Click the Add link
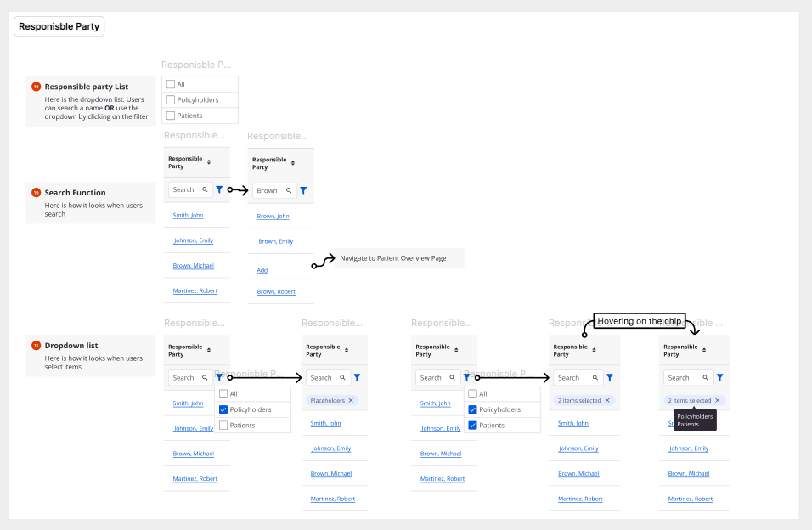 pos(262,270)
